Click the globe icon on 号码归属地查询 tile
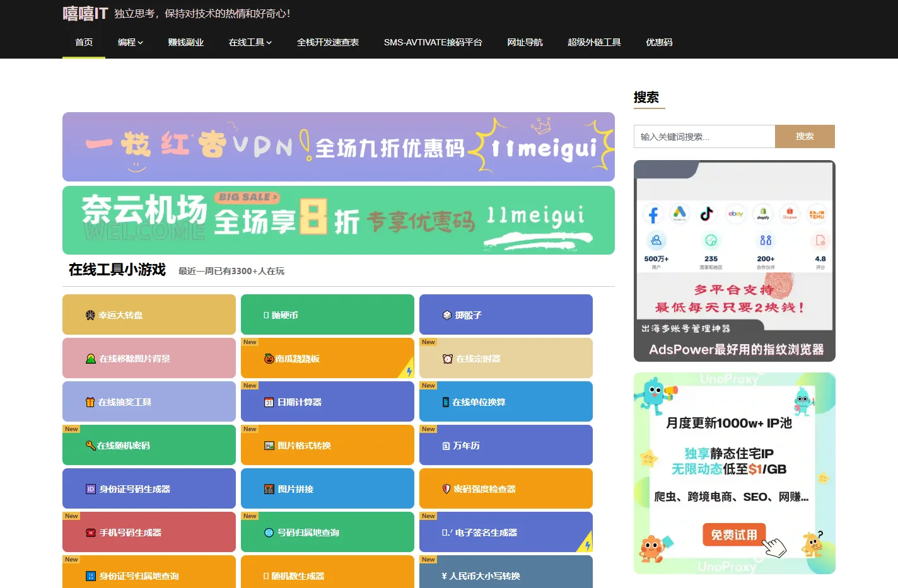The image size is (898, 588). tap(269, 533)
